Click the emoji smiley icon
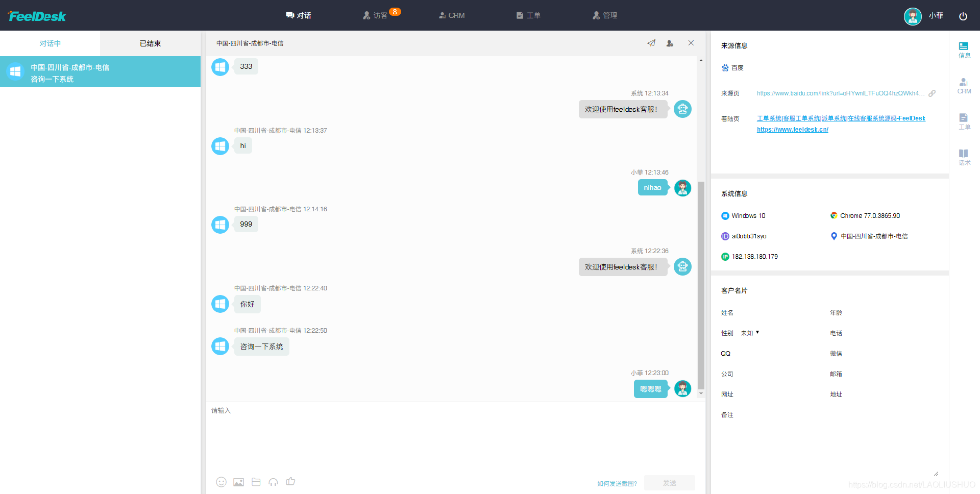980x494 pixels. (221, 482)
